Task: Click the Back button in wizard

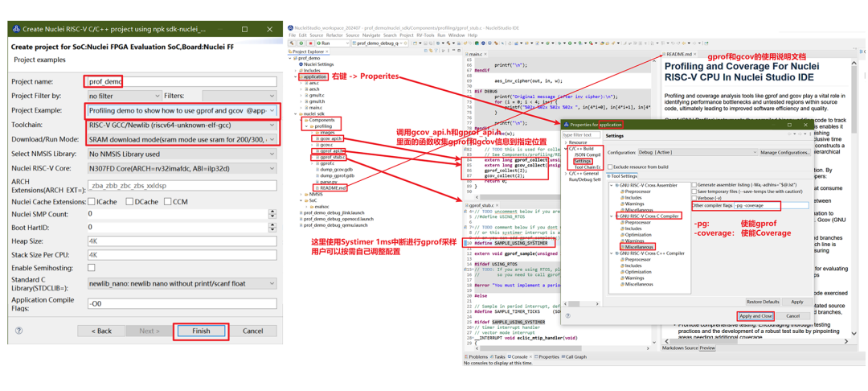Action: (101, 331)
